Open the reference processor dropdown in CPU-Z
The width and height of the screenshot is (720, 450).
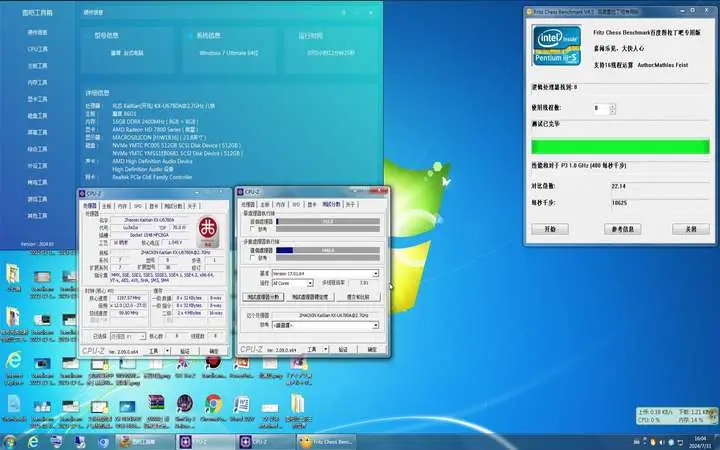click(325, 325)
